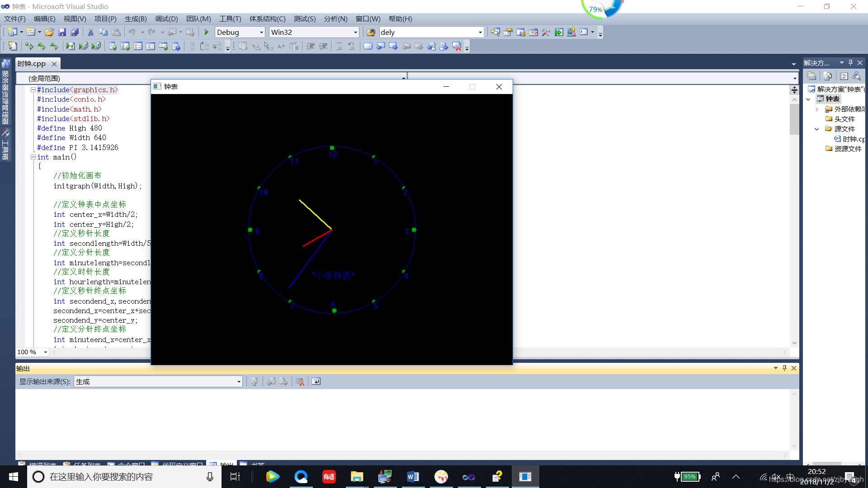The height and width of the screenshot is (488, 868).
Task: Click Clear All output icon
Action: tap(300, 382)
